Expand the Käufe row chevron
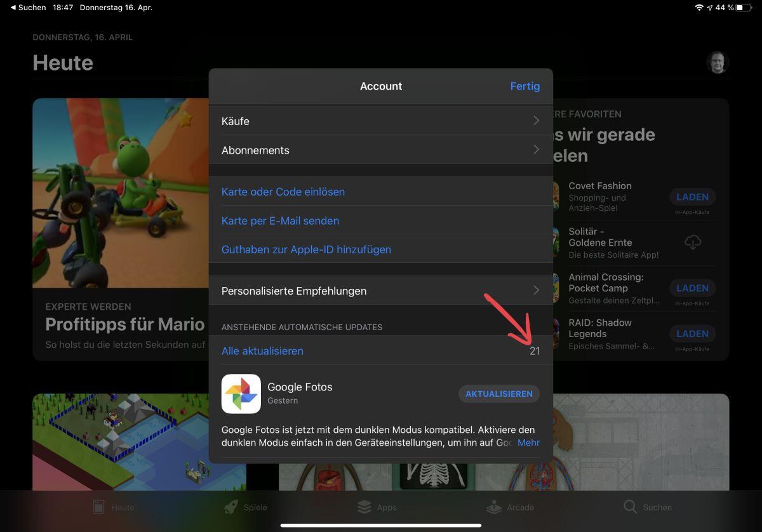 [x=536, y=121]
